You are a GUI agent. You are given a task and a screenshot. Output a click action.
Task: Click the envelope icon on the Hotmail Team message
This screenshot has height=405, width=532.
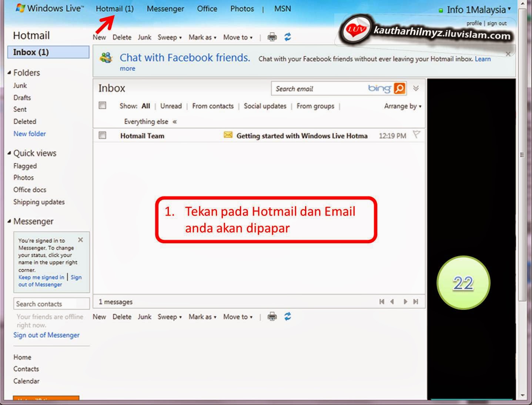tap(227, 135)
